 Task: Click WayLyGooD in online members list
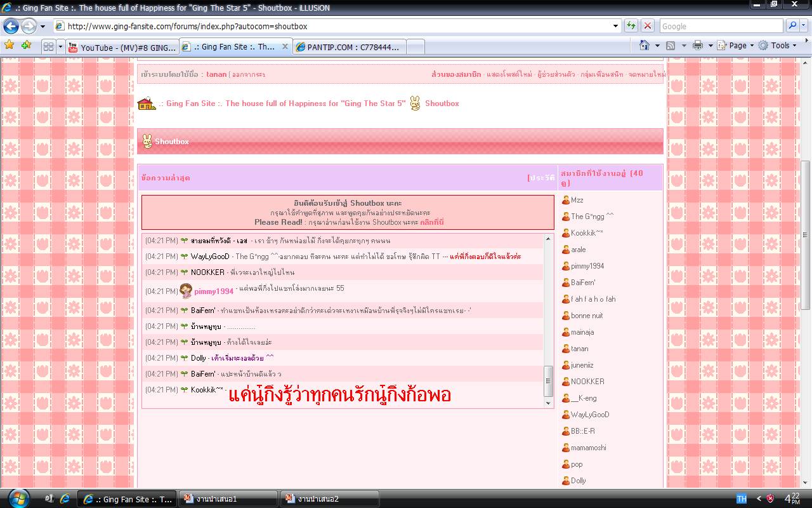[590, 415]
